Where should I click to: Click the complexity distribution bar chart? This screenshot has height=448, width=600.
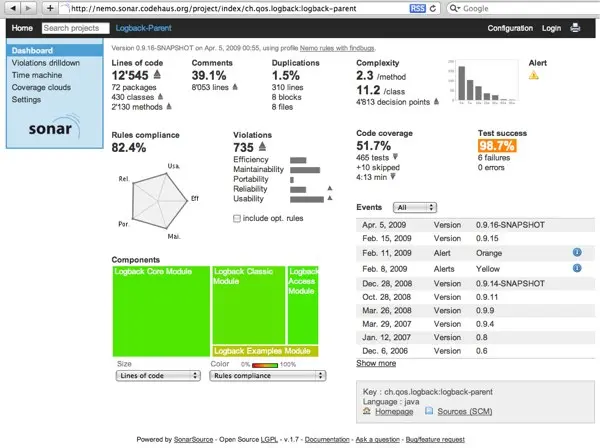point(483,81)
